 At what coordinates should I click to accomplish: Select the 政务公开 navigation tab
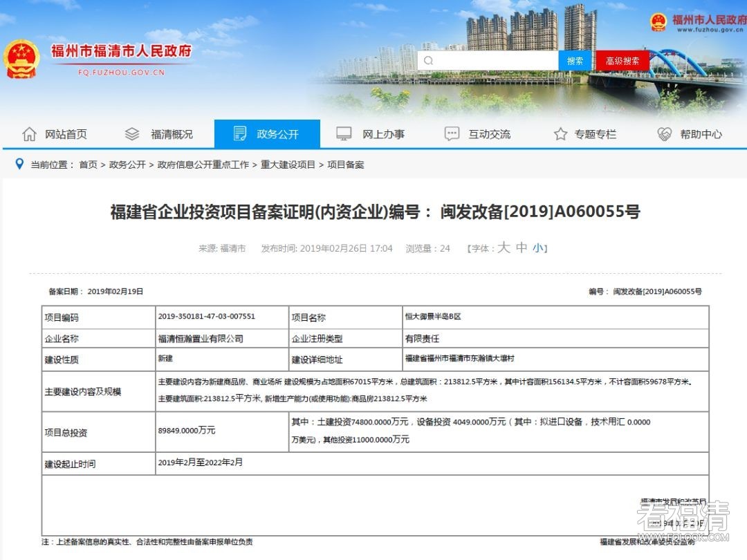click(267, 134)
